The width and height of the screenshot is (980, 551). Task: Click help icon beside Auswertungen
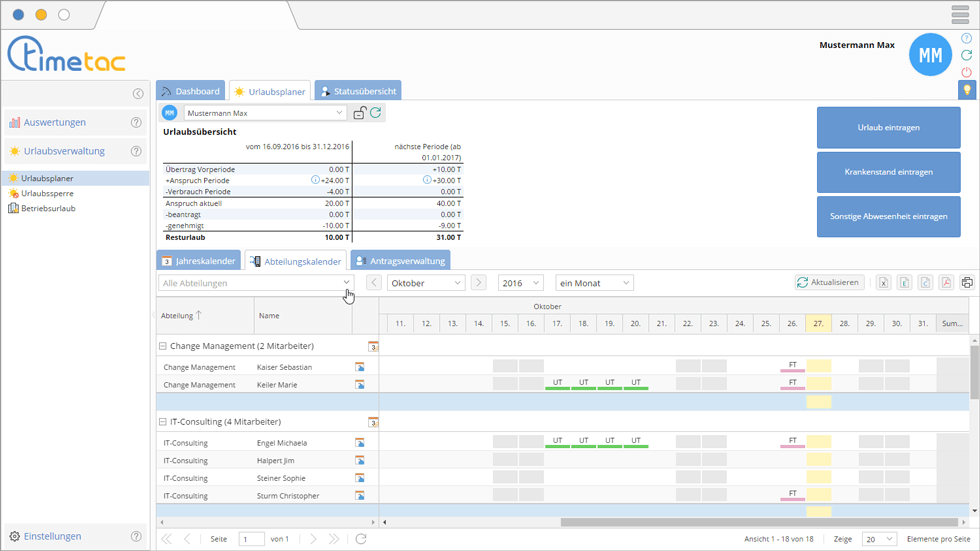[x=136, y=123]
